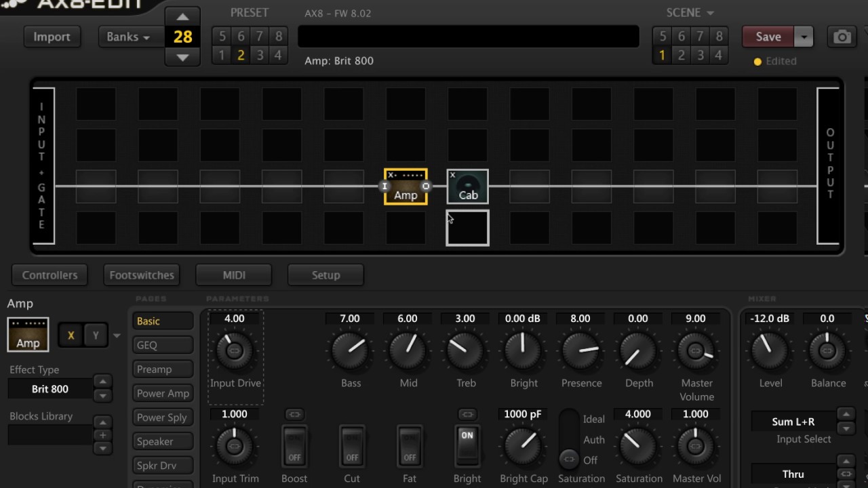Increase the preset number with up arrow
The height and width of the screenshot is (488, 868).
coord(182,16)
